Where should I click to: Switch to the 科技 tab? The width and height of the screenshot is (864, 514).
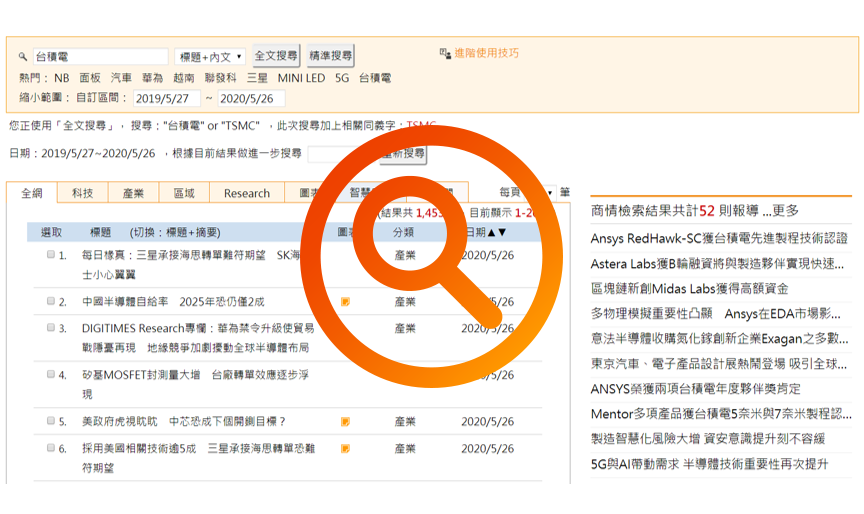tap(83, 193)
